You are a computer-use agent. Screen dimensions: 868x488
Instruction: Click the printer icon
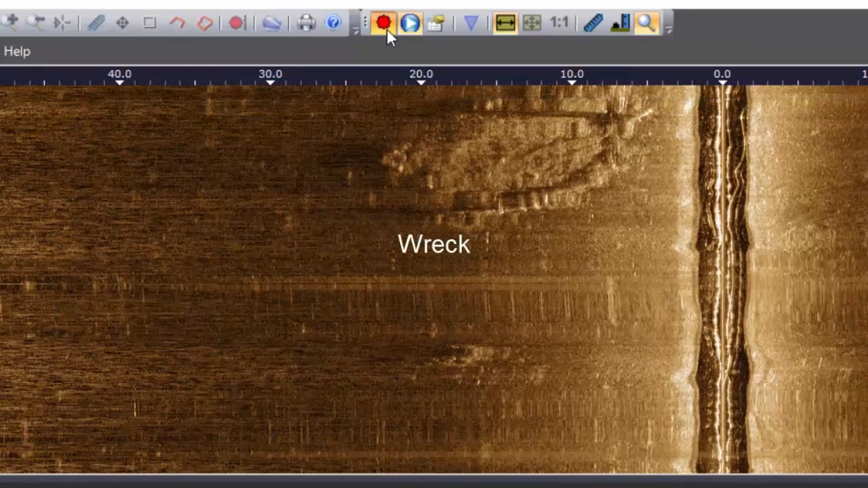[x=306, y=23]
